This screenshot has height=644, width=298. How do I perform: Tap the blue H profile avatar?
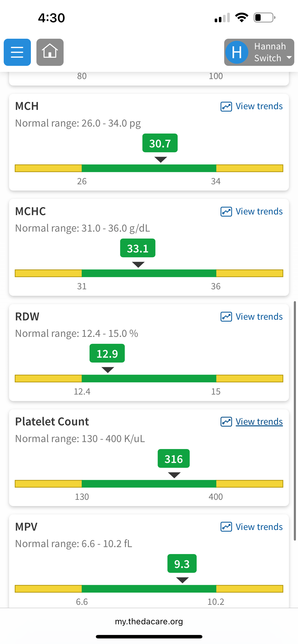[236, 52]
